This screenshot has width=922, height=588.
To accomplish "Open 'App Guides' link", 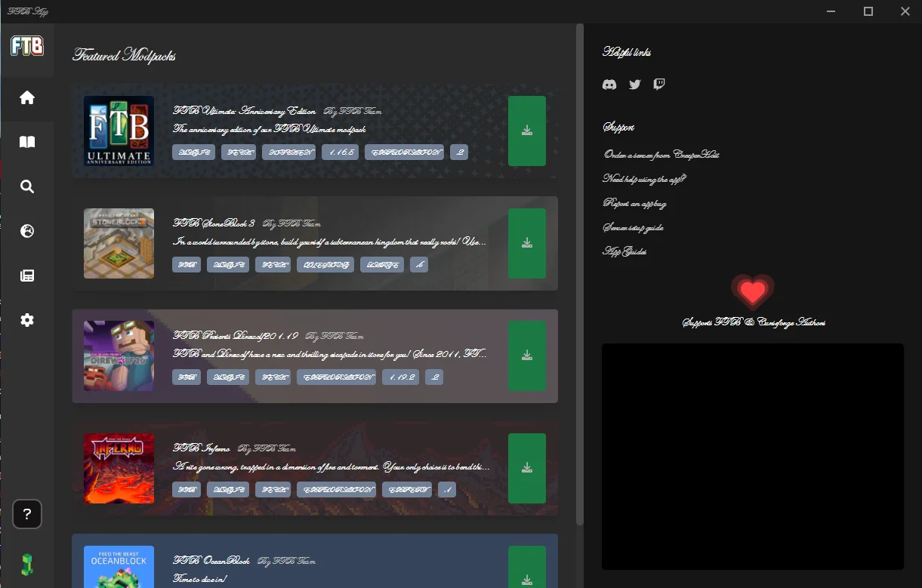I will point(624,251).
